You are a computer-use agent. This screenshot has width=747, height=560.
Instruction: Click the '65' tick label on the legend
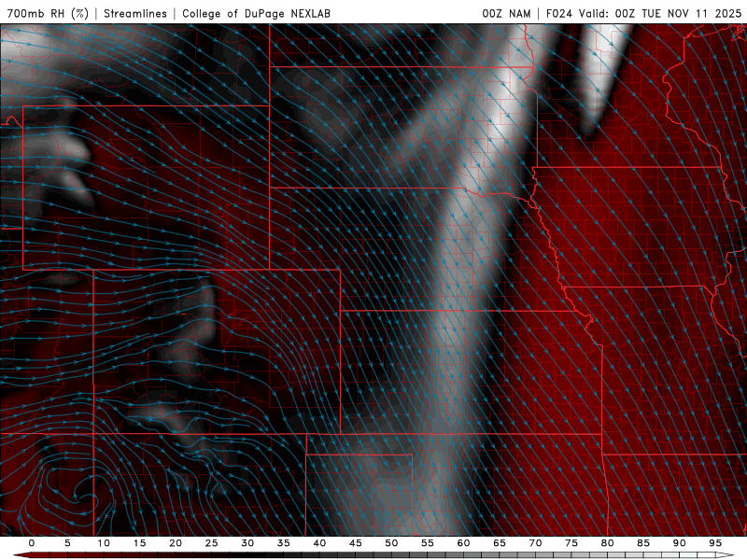pyautogui.click(x=500, y=543)
